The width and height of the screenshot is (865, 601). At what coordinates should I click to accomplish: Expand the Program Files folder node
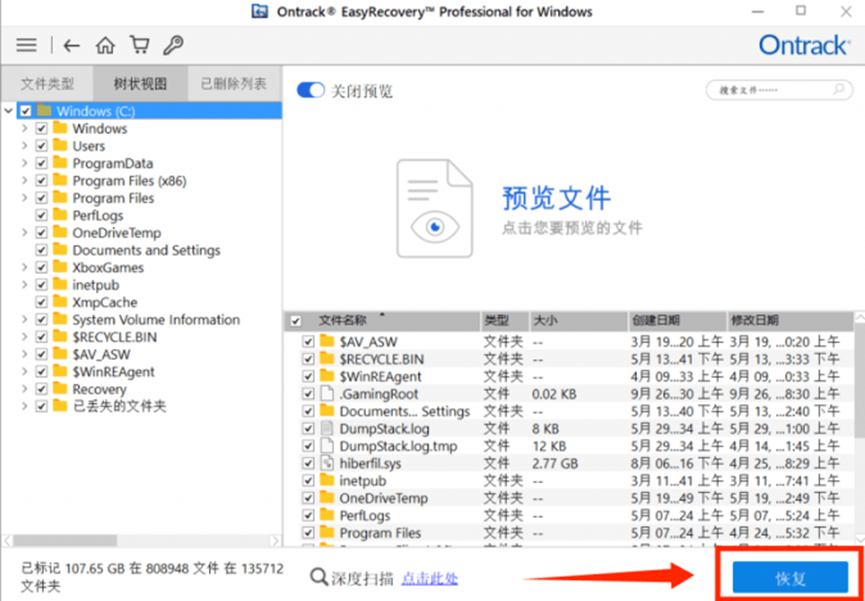tap(24, 198)
